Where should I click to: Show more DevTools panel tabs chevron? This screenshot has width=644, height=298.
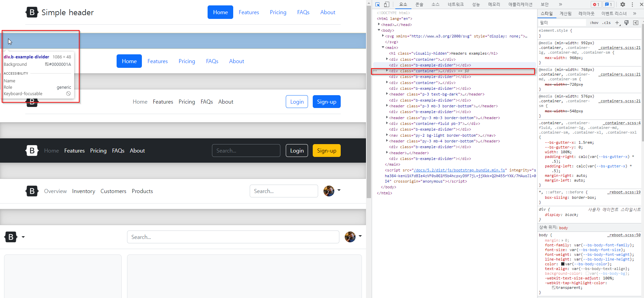point(560,4)
